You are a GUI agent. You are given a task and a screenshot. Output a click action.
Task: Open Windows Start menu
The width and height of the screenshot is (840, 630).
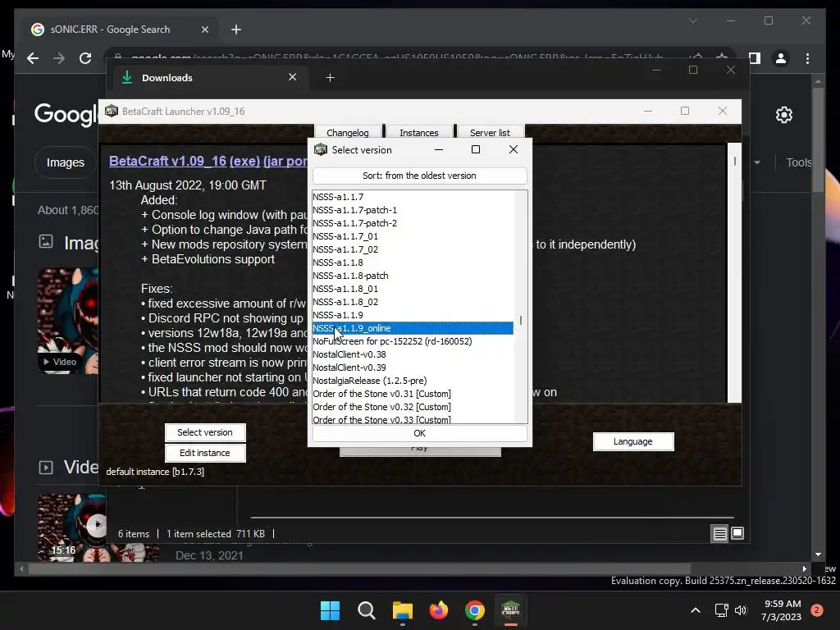point(330,610)
